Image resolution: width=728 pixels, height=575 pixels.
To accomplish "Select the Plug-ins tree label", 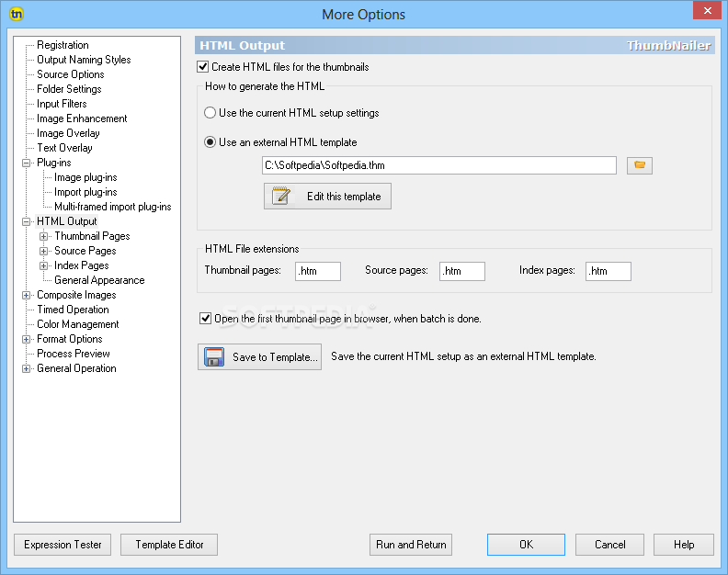I will [54, 163].
